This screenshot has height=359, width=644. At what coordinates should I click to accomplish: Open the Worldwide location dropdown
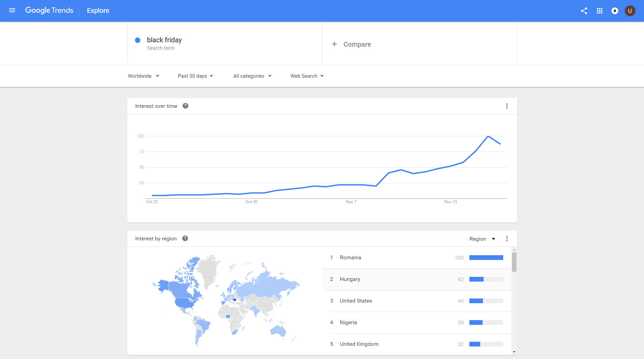tap(143, 76)
